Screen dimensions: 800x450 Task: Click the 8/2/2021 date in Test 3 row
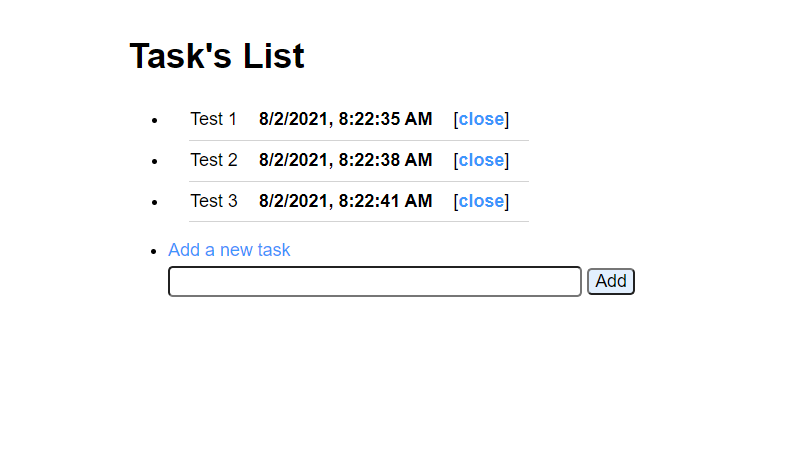point(293,201)
